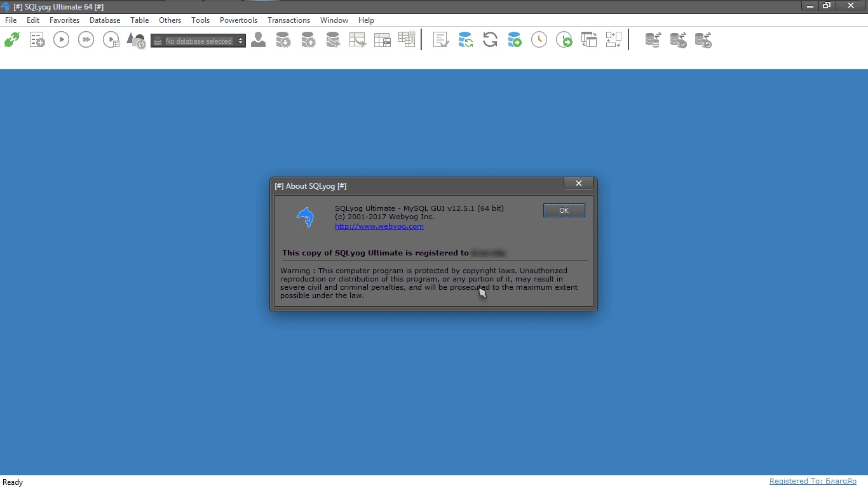Open the Database Synchronization Wizard icon
This screenshot has width=868, height=488.
click(x=466, y=40)
